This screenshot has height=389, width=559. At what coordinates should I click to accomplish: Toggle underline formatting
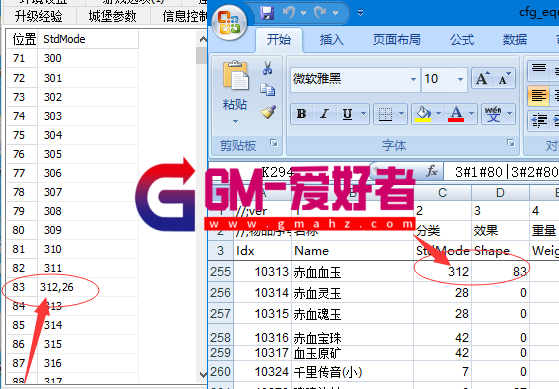[x=347, y=114]
